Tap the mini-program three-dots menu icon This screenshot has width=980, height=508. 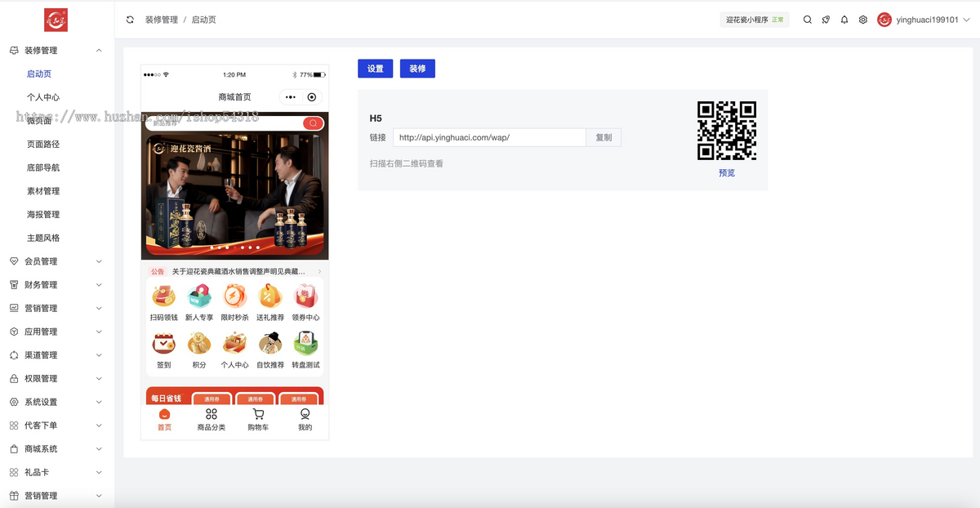pos(291,97)
